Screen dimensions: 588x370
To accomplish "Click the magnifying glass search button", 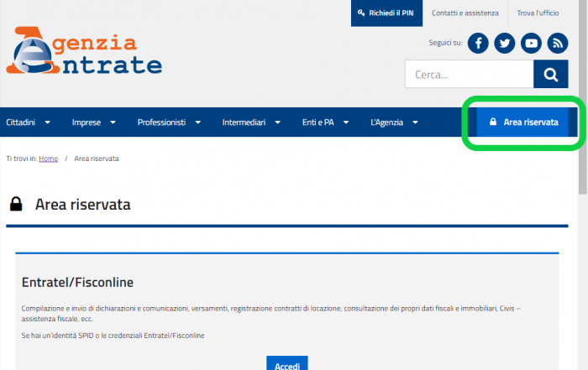I will (550, 74).
